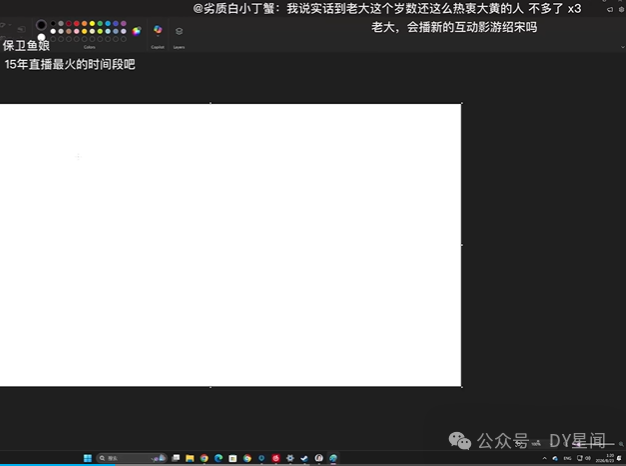Screen dimensions: 626x466
Task: Pick the bright yellow palette swatch
Action: point(92,24)
